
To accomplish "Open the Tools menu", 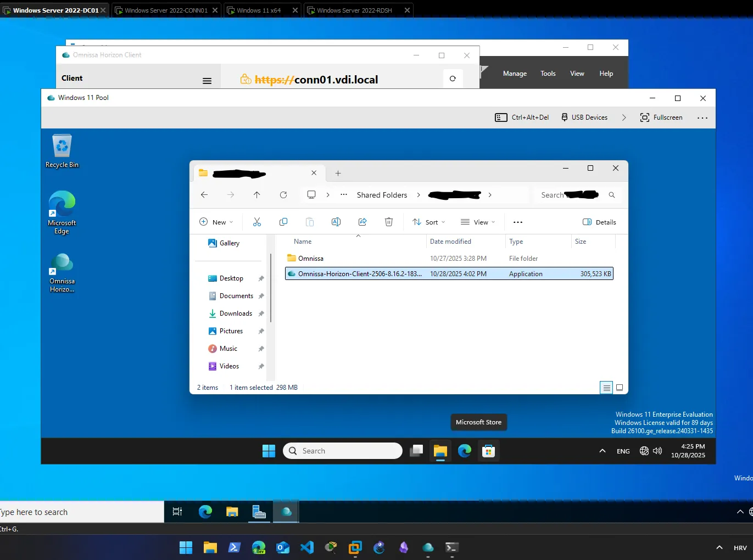I will [x=547, y=73].
